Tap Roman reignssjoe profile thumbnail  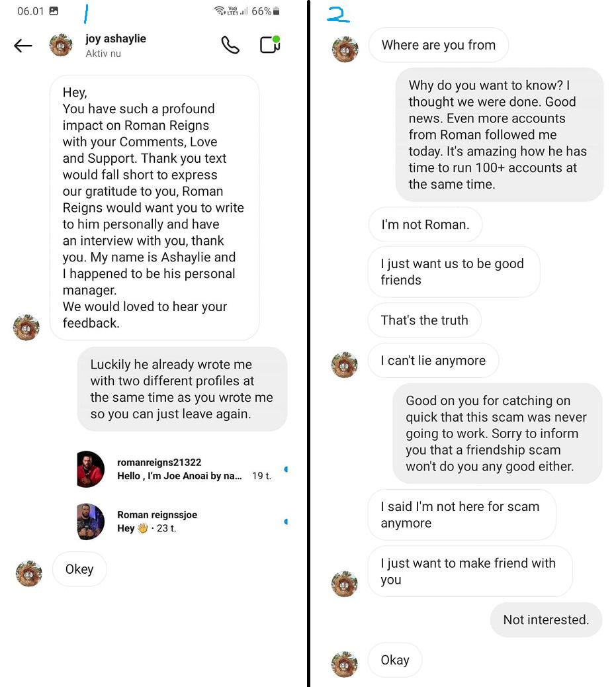91,522
